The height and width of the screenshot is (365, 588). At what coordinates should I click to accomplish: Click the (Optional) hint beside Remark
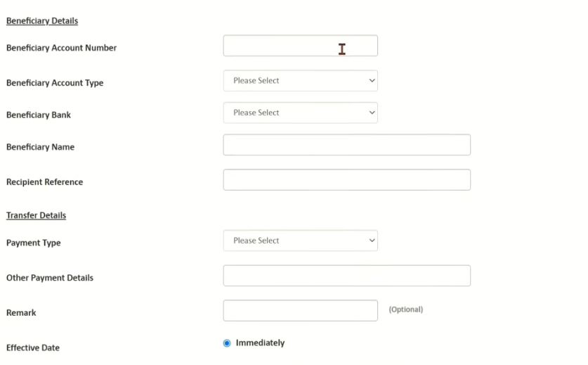click(x=406, y=309)
